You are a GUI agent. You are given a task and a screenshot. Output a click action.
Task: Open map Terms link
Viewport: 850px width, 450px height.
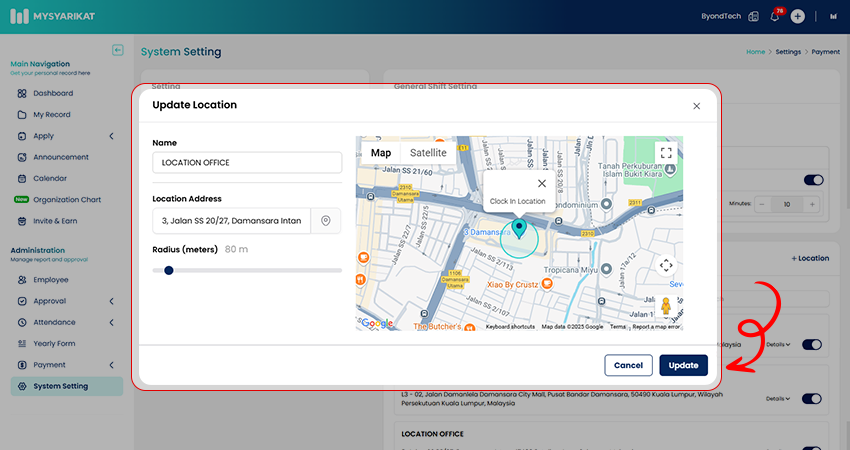coord(617,327)
